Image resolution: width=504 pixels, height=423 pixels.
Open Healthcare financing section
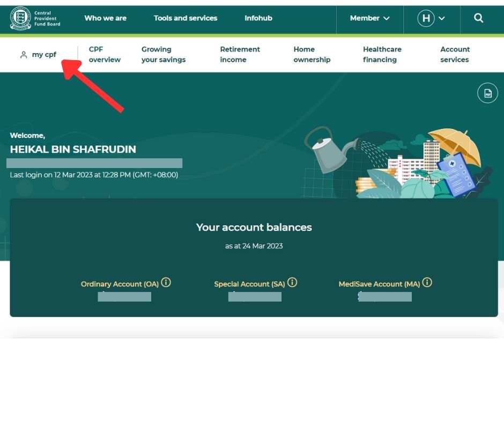pos(382,54)
